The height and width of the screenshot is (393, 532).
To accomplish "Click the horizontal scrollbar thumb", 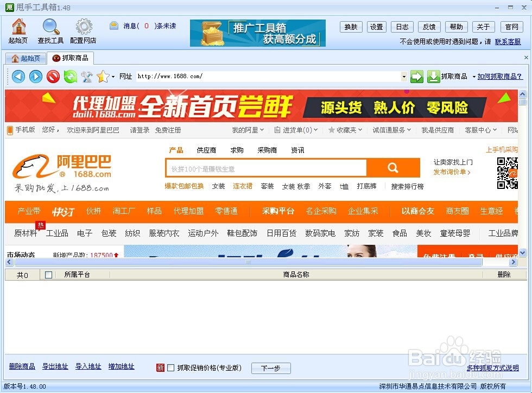I will (x=248, y=262).
